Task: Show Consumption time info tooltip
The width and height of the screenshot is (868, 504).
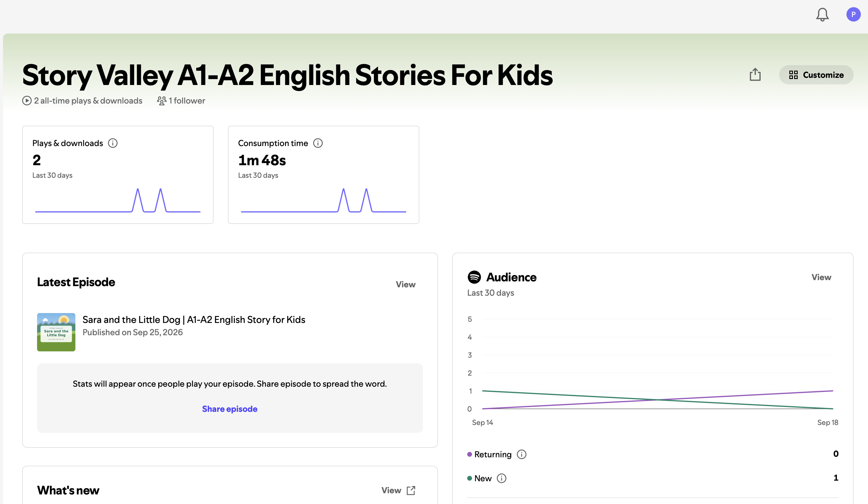Action: [318, 143]
